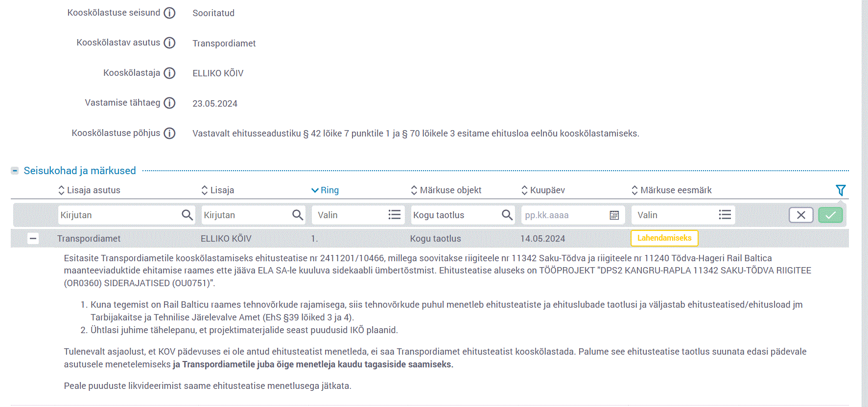Screen dimensions: 868x407
Task: Collapse the Seisukohad ja märkused section
Action: tap(15, 171)
